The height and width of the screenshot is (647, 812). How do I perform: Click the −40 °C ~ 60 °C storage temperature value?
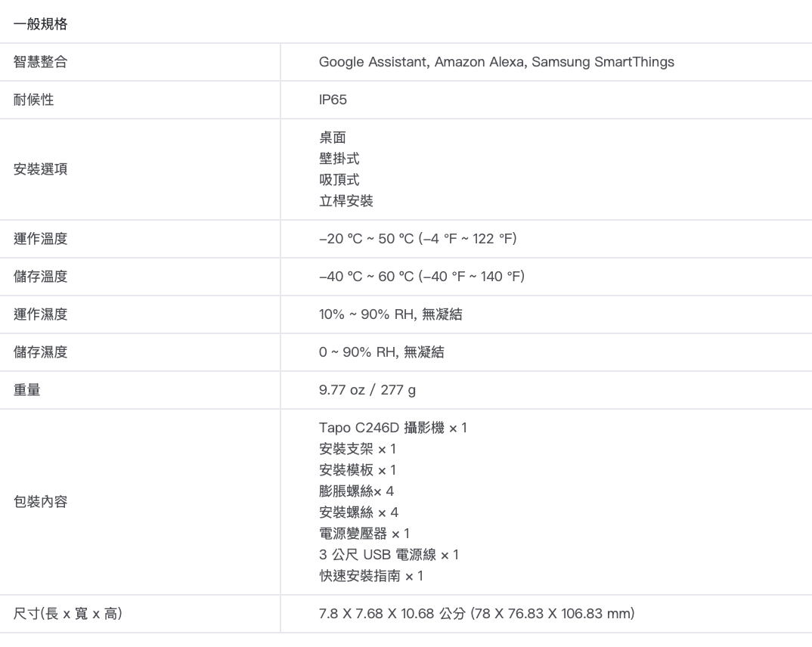coord(421,277)
